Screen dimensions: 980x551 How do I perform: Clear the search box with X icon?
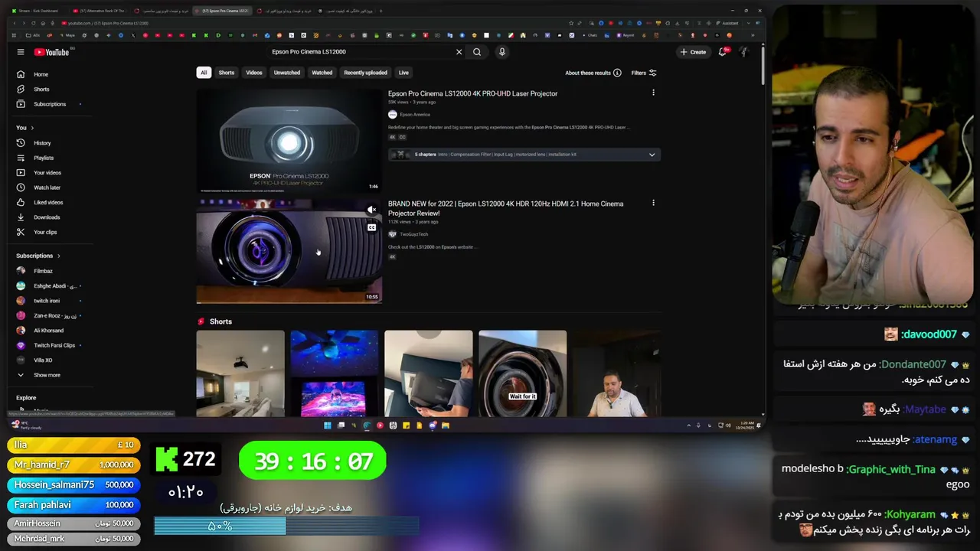(459, 52)
